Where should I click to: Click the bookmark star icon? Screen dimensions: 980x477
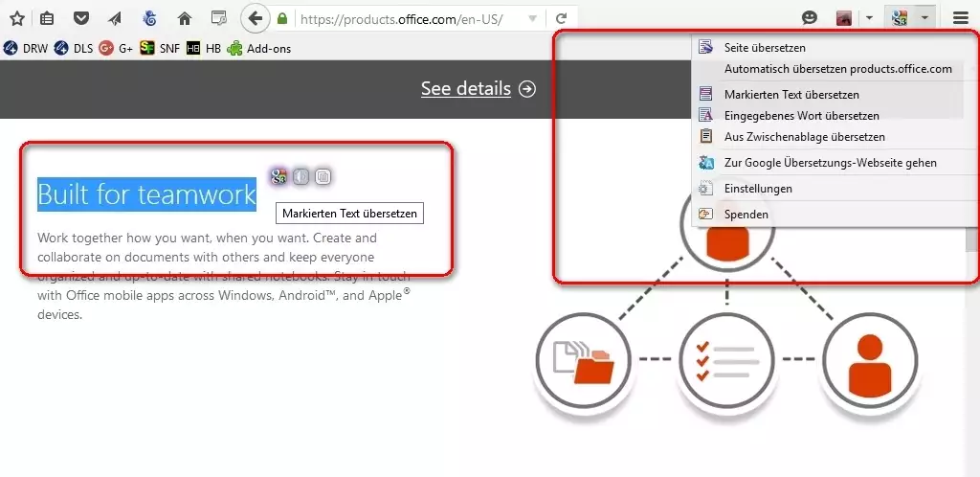click(x=16, y=18)
